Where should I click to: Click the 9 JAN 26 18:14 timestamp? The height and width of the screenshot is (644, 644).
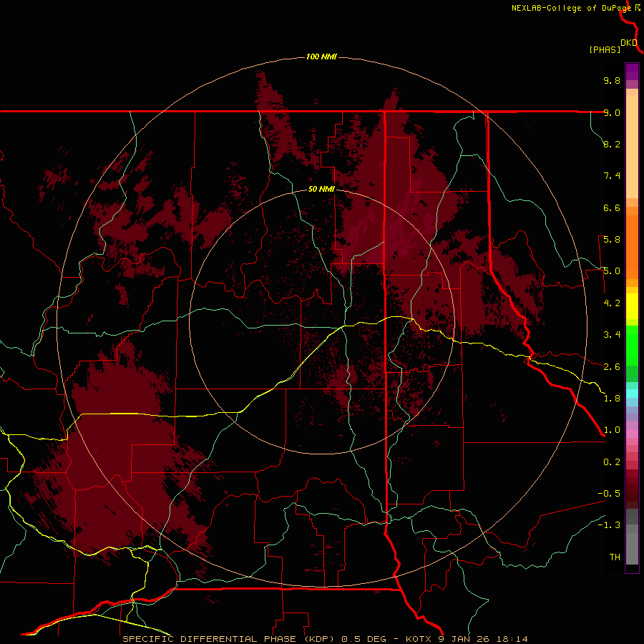pos(483,639)
